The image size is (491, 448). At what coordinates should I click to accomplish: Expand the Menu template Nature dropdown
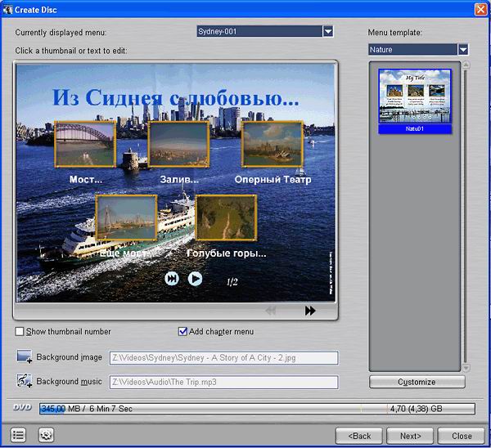click(x=463, y=49)
